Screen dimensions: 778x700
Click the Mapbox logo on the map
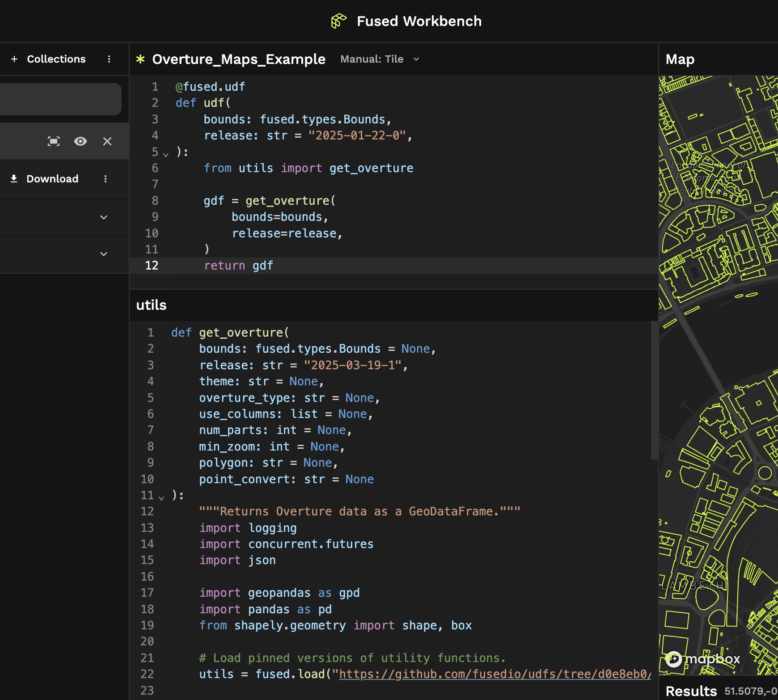click(702, 659)
